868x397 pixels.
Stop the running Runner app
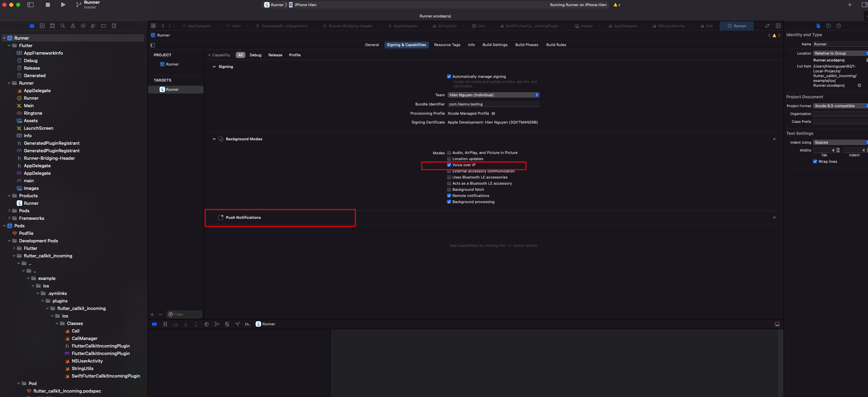click(48, 5)
